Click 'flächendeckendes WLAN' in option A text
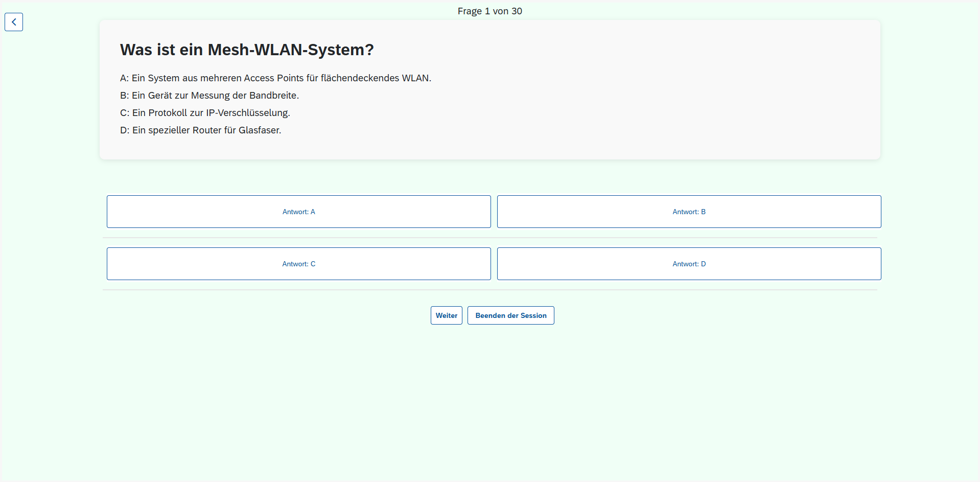Screen dimensions: 980x482 376,78
